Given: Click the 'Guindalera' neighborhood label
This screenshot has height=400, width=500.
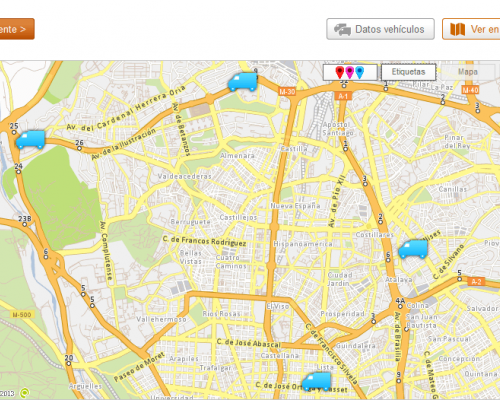Looking at the screenshot, I should click(355, 346).
